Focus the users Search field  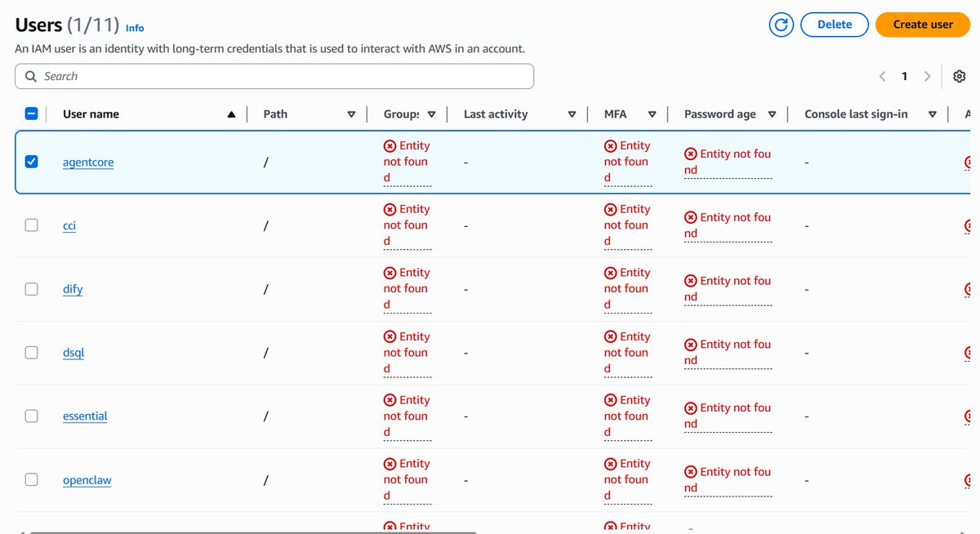[x=274, y=76]
